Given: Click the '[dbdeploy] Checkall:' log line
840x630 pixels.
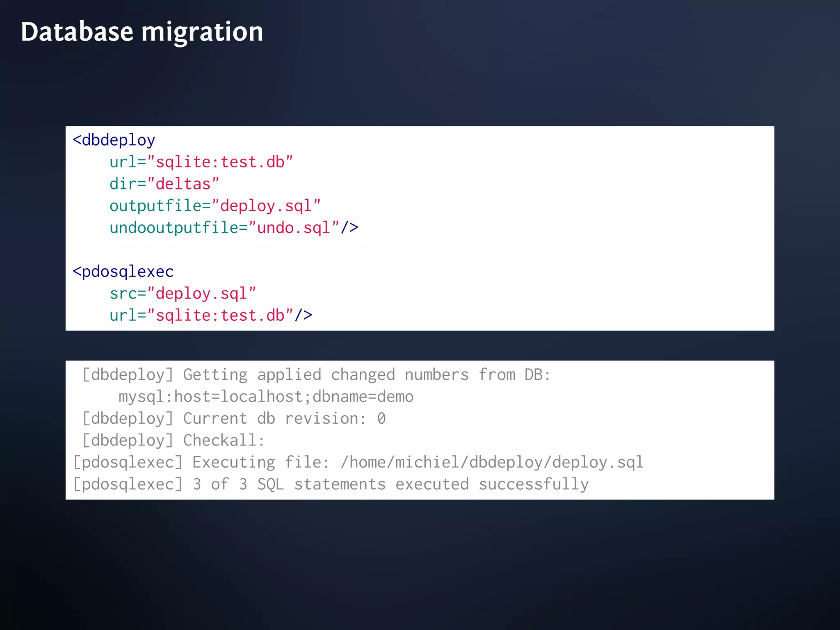Looking at the screenshot, I should coord(174,441).
